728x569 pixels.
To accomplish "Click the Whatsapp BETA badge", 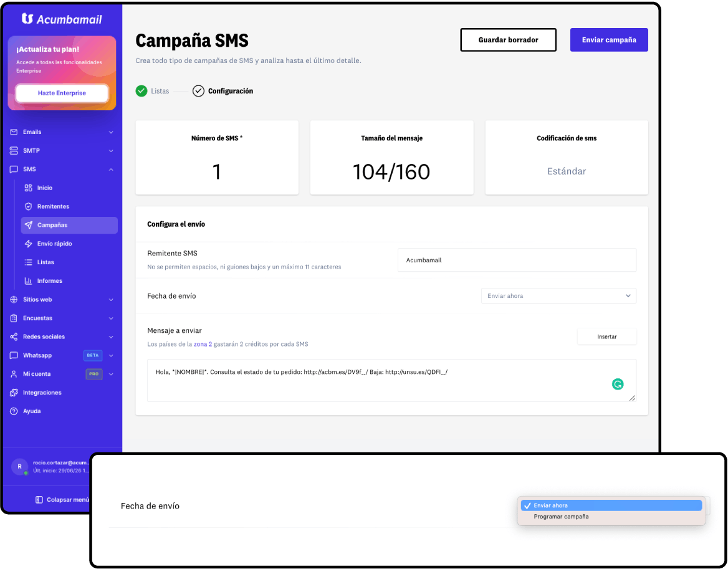I will pos(93,355).
